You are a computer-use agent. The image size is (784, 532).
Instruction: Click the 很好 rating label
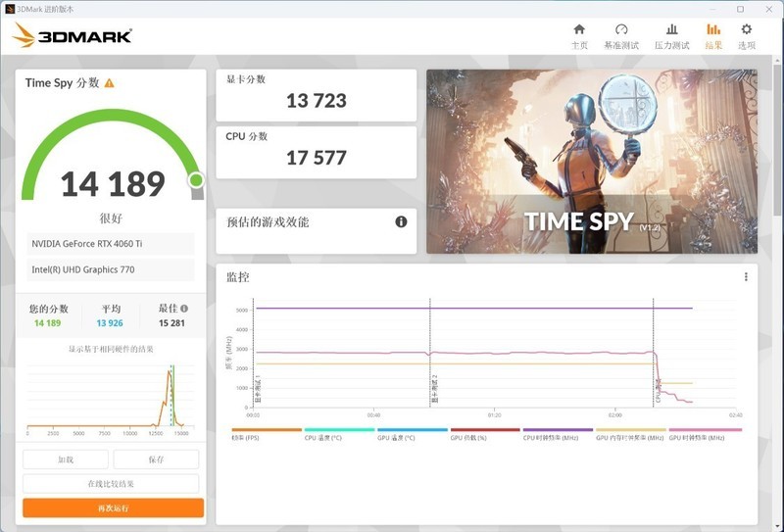tap(111, 218)
